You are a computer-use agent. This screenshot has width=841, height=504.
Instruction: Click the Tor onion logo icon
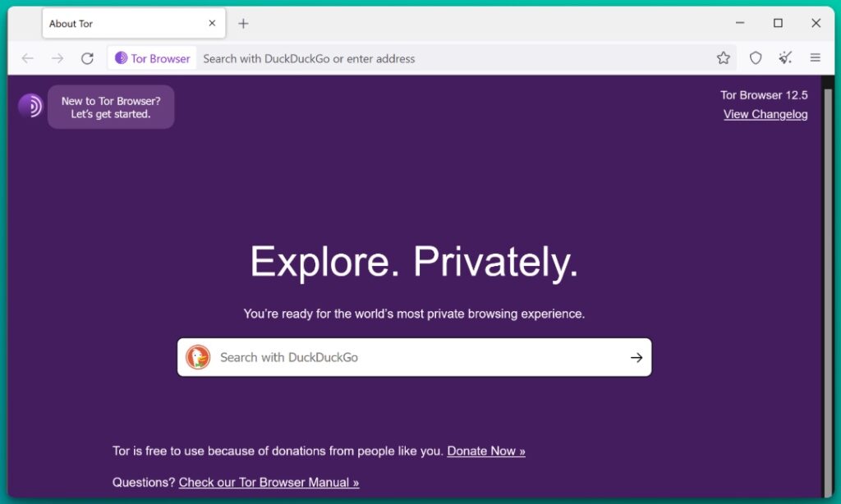pyautogui.click(x=30, y=106)
